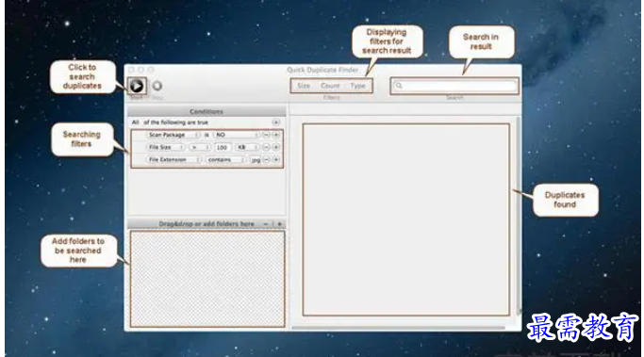Select the Type filter
This screenshot has width=644, height=357.
click(357, 86)
